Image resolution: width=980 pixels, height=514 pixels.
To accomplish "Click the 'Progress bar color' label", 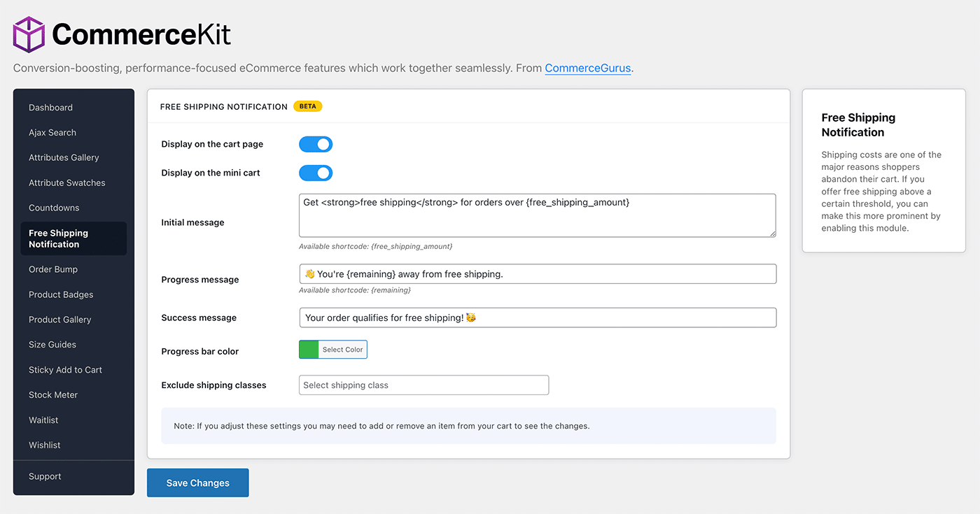I will [200, 352].
